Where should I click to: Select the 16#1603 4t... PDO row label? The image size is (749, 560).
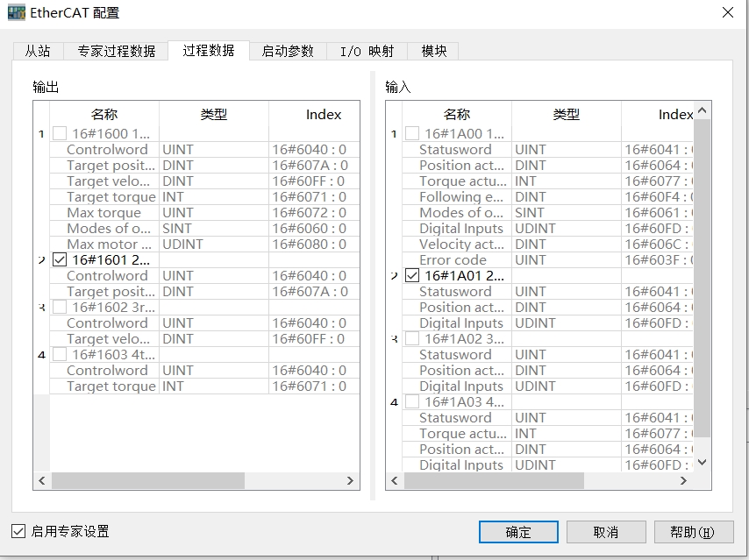click(x=114, y=354)
